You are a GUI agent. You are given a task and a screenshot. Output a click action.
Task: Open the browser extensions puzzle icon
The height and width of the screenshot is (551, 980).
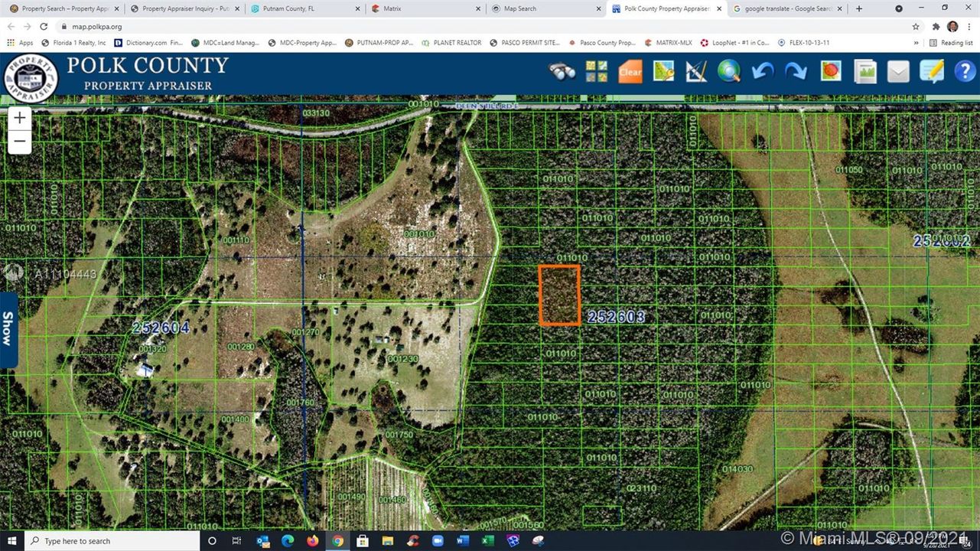[935, 26]
